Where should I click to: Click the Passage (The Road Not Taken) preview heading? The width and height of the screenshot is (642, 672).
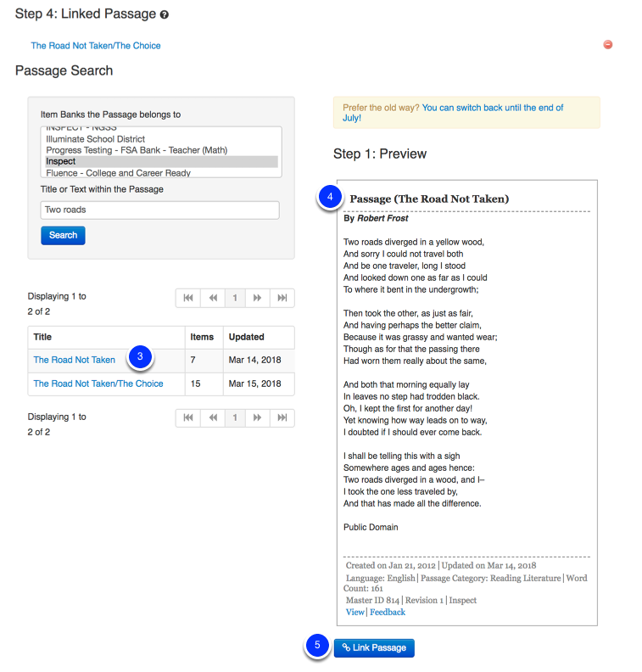429,199
